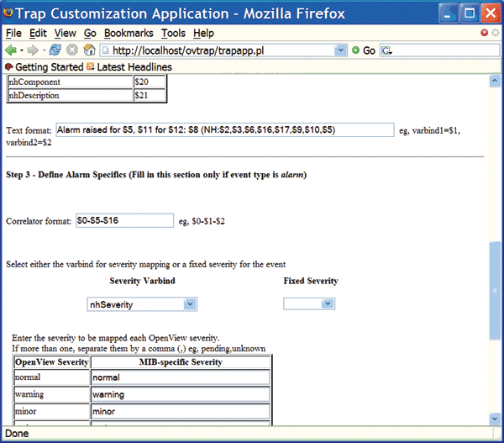This screenshot has width=504, height=443.
Task: Click the Firefox logo in the title bar
Action: [x=11, y=13]
